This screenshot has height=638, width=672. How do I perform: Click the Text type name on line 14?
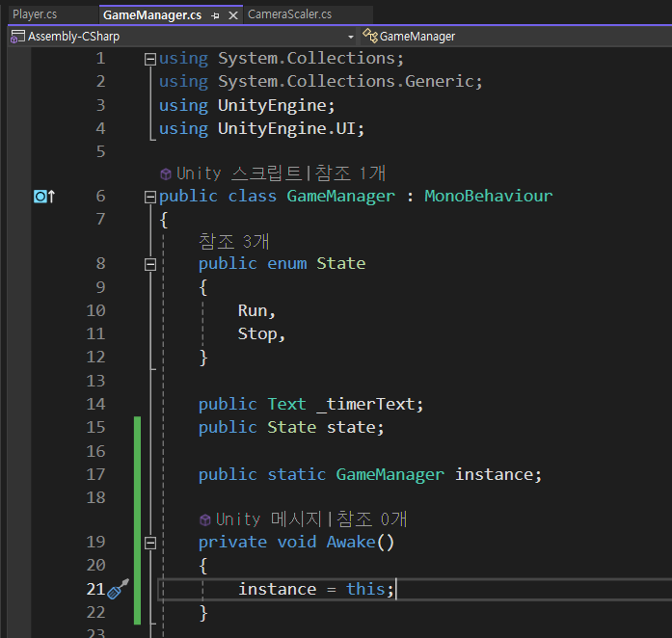[x=286, y=404]
